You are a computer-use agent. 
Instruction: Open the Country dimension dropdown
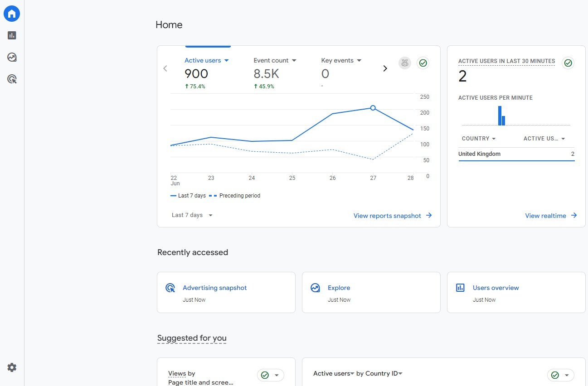[x=479, y=139]
